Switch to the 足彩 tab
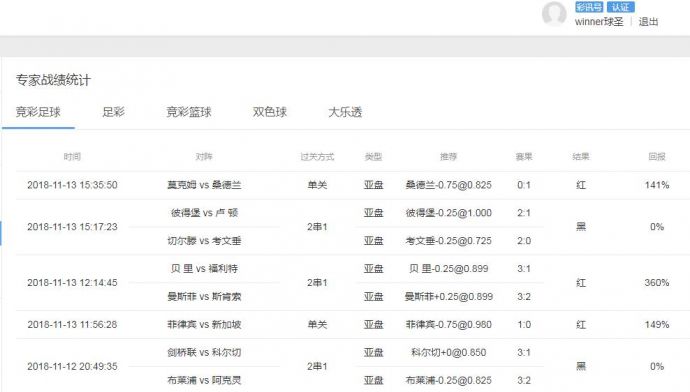The width and height of the screenshot is (690, 392). pos(113,112)
